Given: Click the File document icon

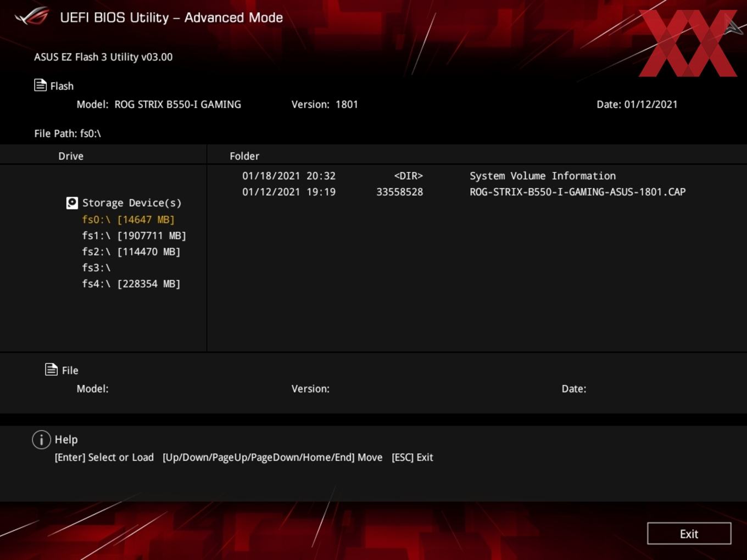Looking at the screenshot, I should (x=51, y=369).
